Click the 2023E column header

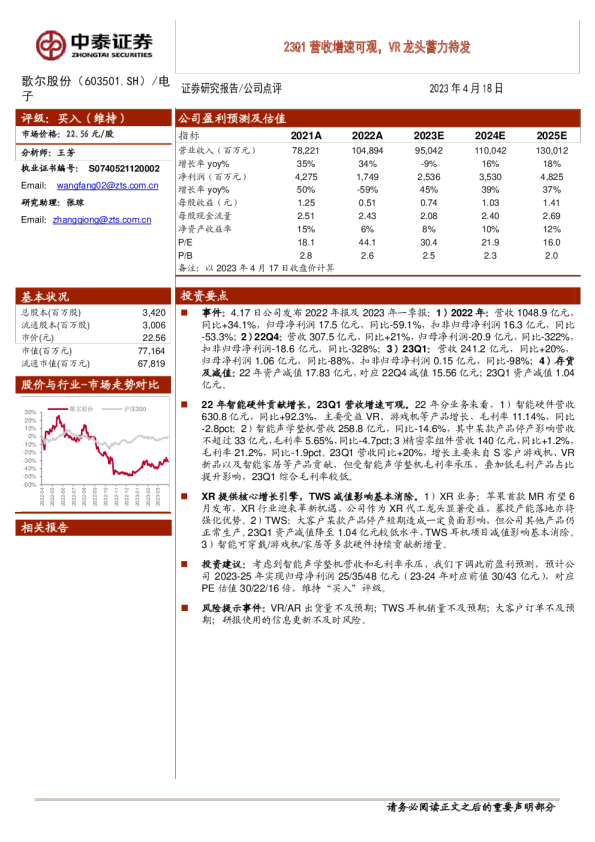point(429,136)
